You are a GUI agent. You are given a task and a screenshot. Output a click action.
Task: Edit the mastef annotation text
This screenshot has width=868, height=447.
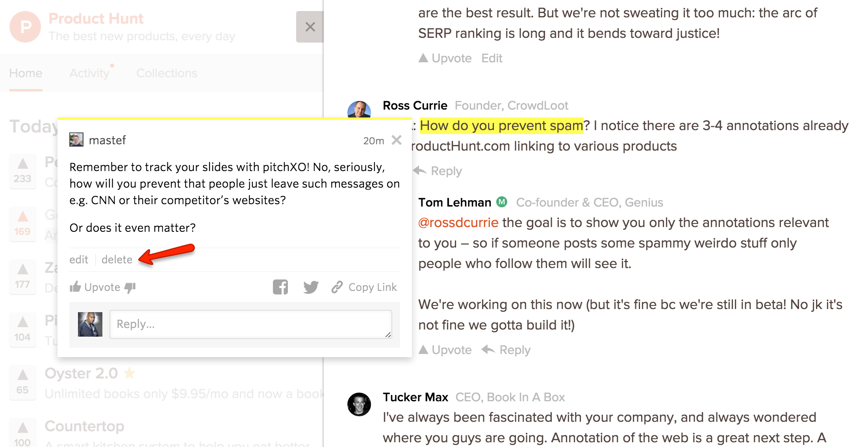pos(79,259)
